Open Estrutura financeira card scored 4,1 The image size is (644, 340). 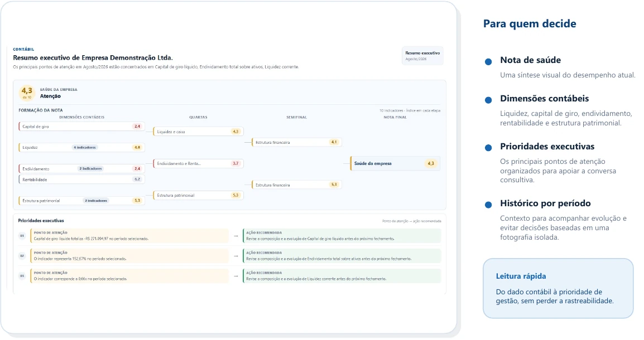click(296, 142)
